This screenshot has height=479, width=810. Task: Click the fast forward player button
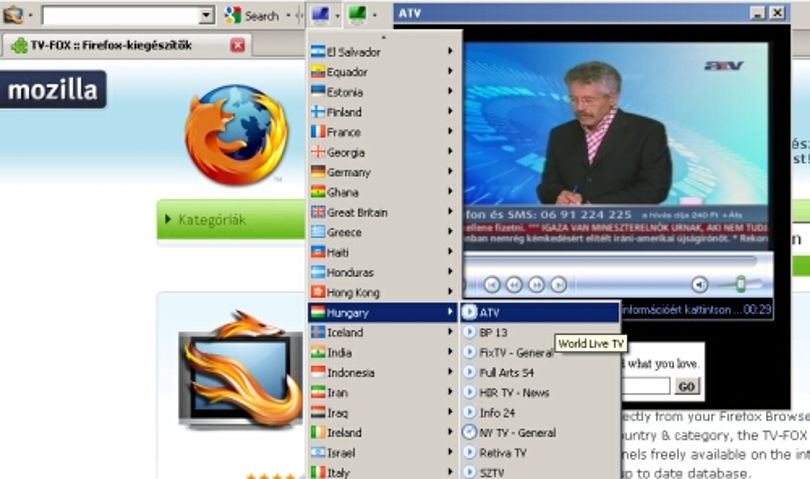536,285
